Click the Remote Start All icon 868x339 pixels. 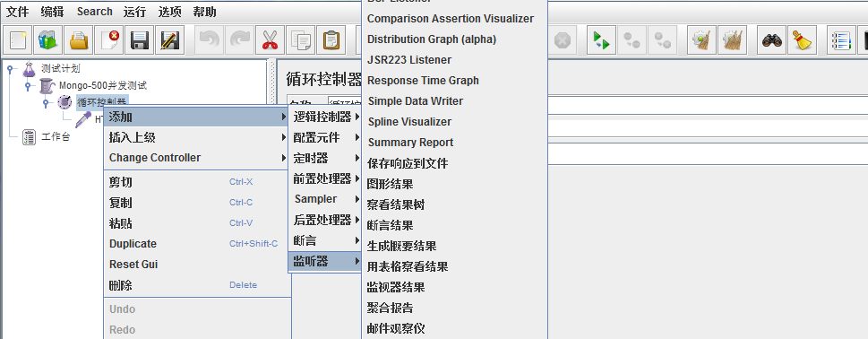pos(601,39)
